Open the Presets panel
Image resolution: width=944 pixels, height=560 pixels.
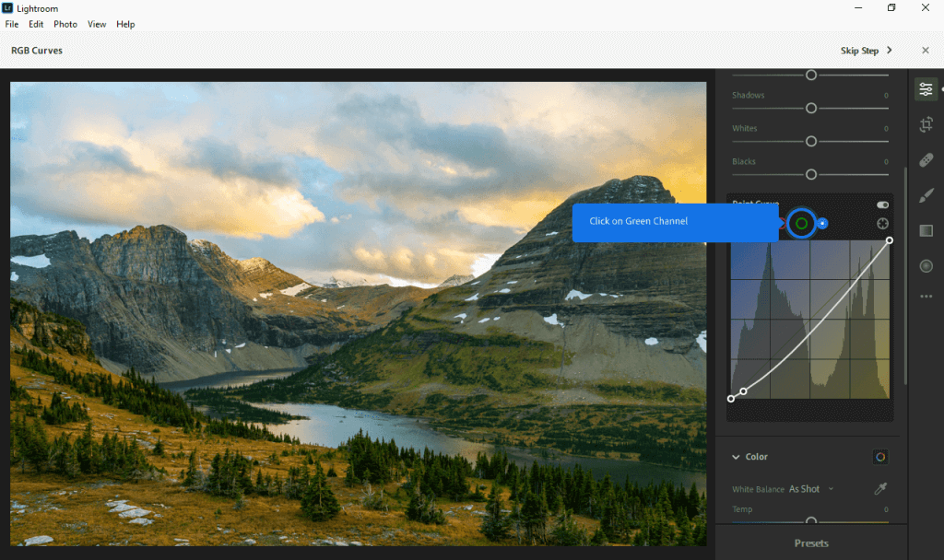pyautogui.click(x=811, y=543)
